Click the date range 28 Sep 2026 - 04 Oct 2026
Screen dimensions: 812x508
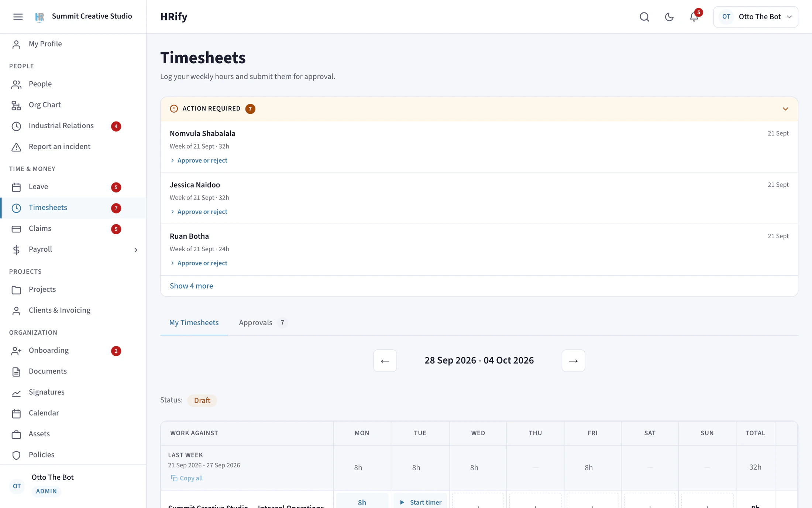click(479, 361)
